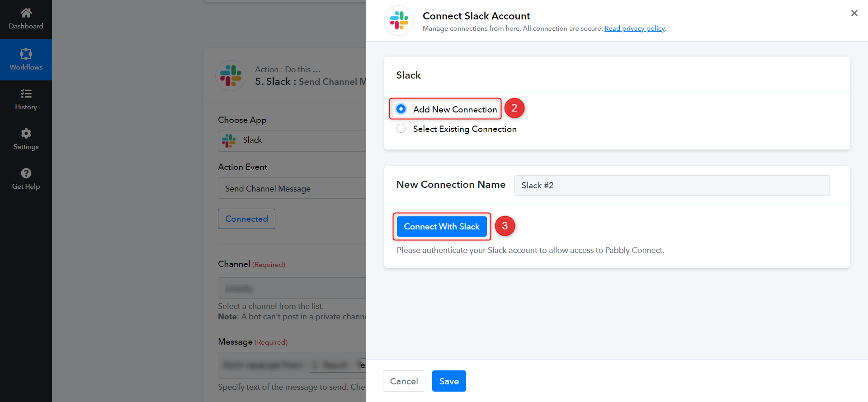
Task: Open the Settings gear icon
Action: click(x=26, y=133)
